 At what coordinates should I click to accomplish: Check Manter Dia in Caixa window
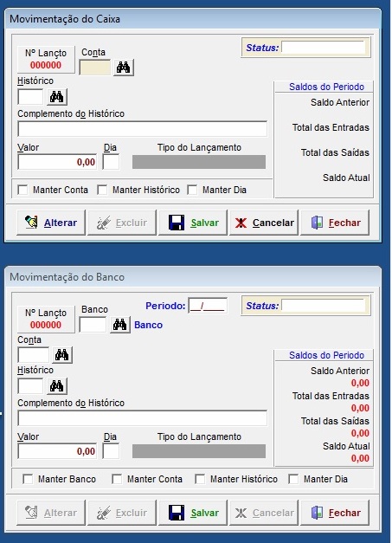(x=192, y=190)
